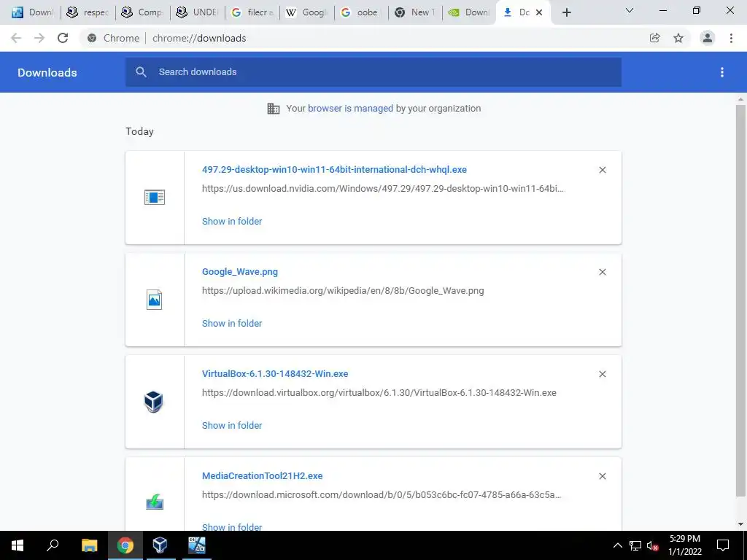
Task: Switch to the 'oobe' Google tab
Action: coord(362,13)
